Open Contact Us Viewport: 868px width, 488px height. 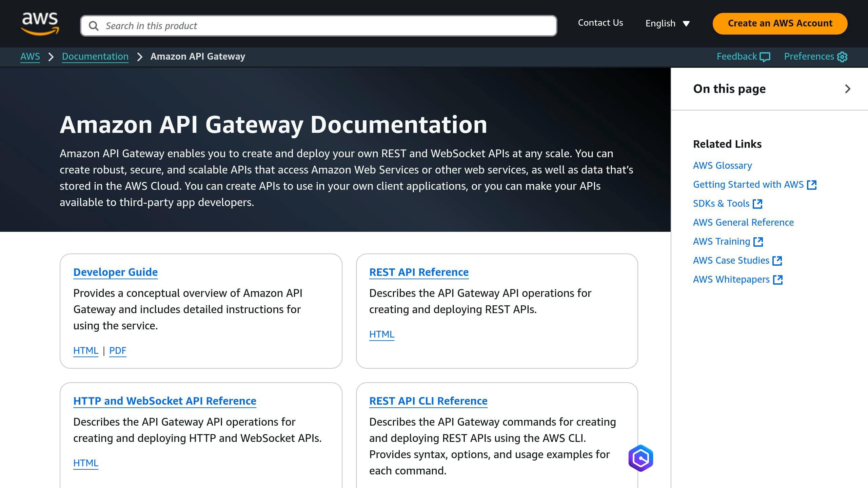pos(600,23)
